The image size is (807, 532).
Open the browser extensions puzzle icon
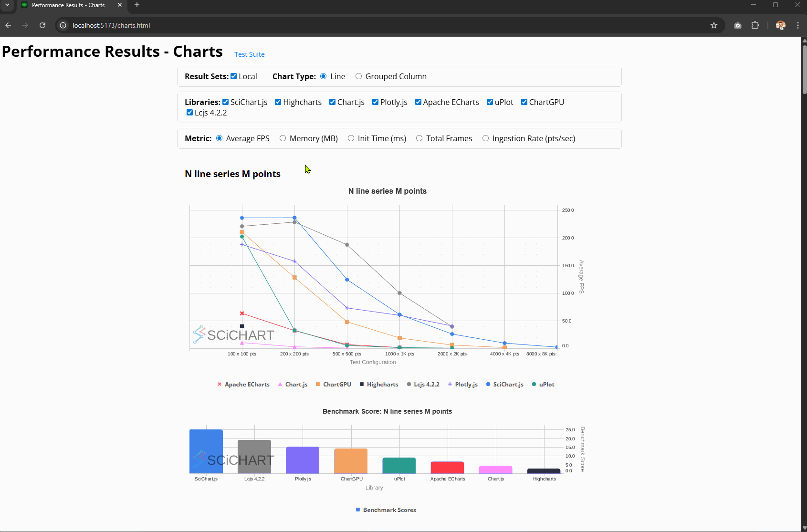pyautogui.click(x=755, y=25)
